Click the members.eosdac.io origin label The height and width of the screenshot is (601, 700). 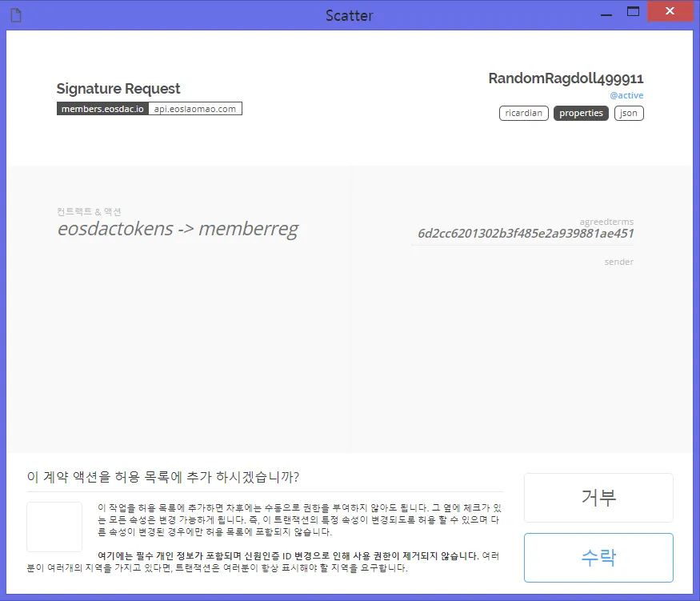[x=102, y=109]
